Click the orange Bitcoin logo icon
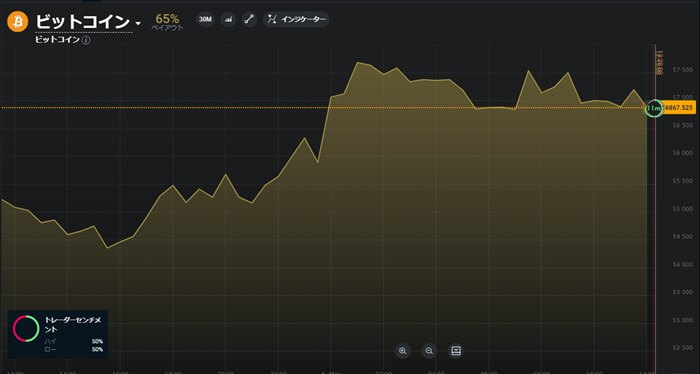Image resolution: width=700 pixels, height=374 pixels. pyautogui.click(x=17, y=21)
